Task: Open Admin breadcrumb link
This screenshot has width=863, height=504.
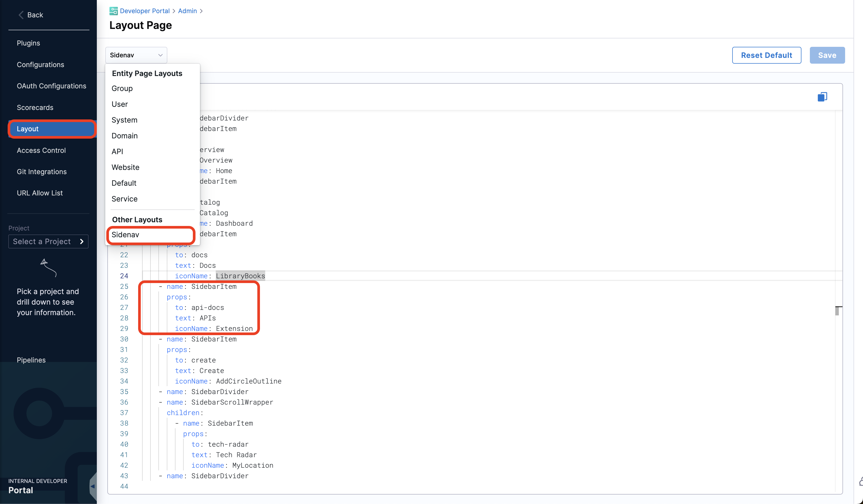Action: pyautogui.click(x=187, y=11)
